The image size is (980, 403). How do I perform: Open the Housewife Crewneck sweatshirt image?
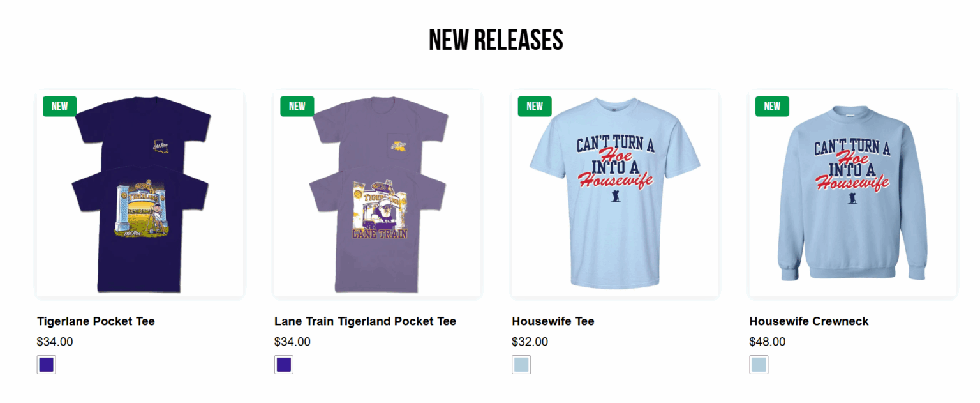pyautogui.click(x=852, y=194)
